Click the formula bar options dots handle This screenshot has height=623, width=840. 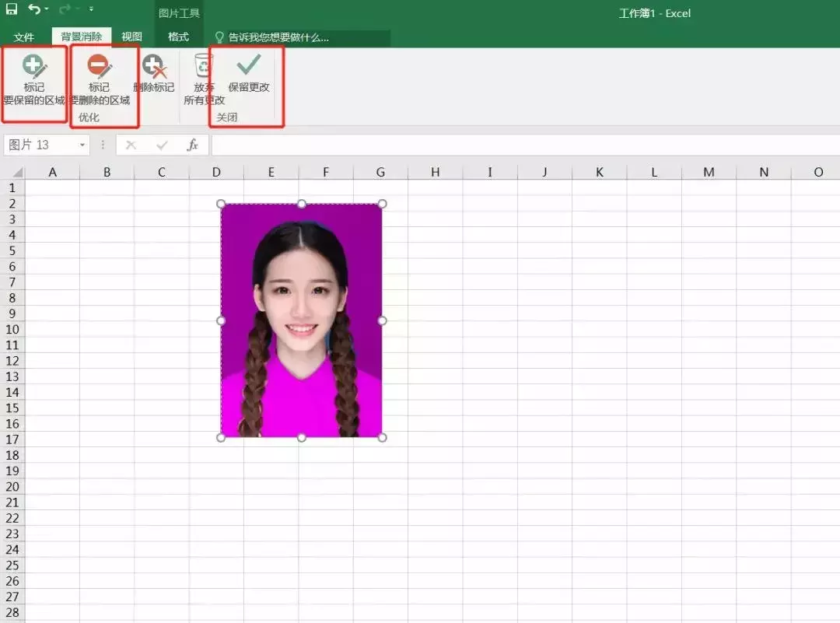(x=103, y=145)
